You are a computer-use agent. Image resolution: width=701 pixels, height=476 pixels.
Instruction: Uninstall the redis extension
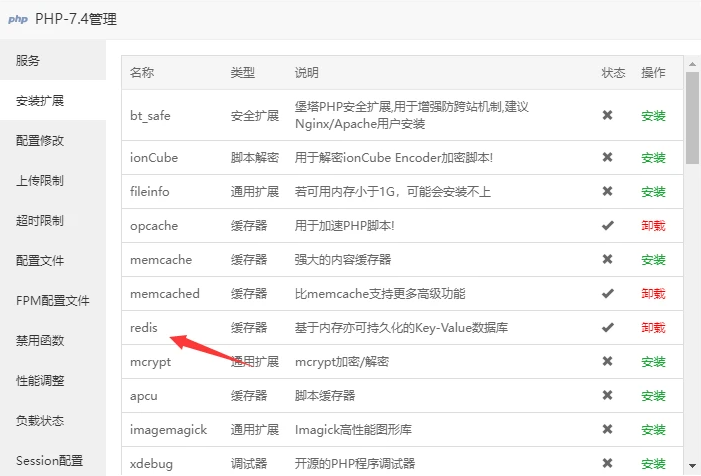(x=653, y=327)
